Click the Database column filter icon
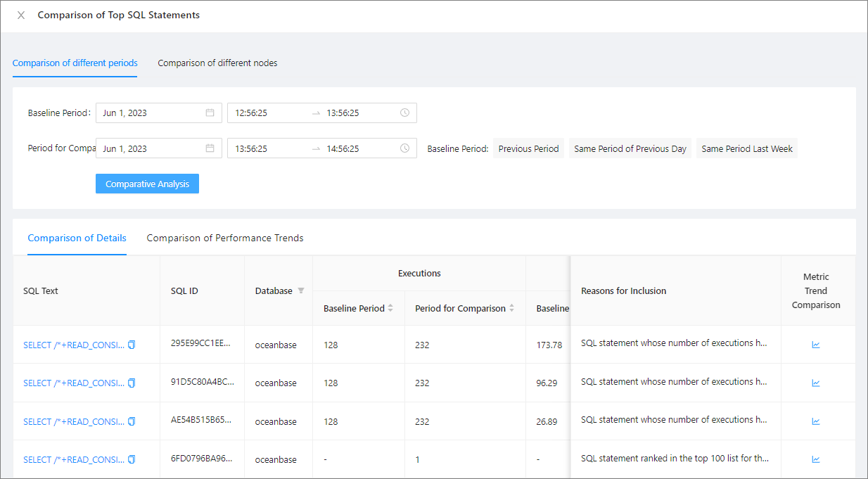Viewport: 868px width, 479px height. coord(301,290)
